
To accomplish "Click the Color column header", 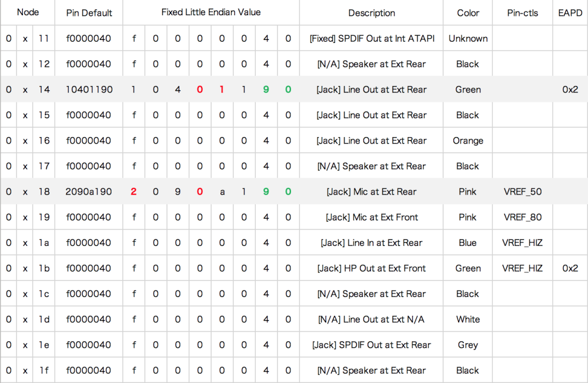I will (468, 13).
